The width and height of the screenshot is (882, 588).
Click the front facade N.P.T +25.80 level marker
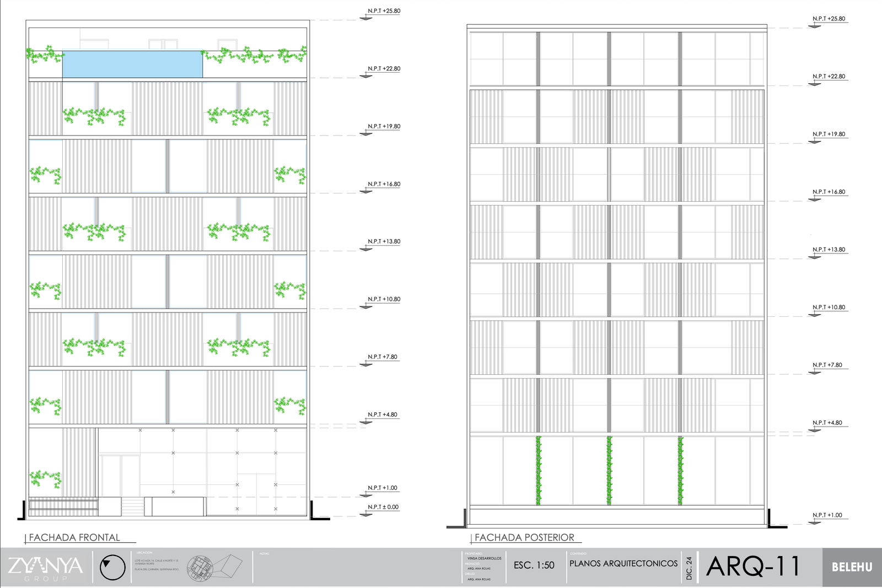[384, 11]
